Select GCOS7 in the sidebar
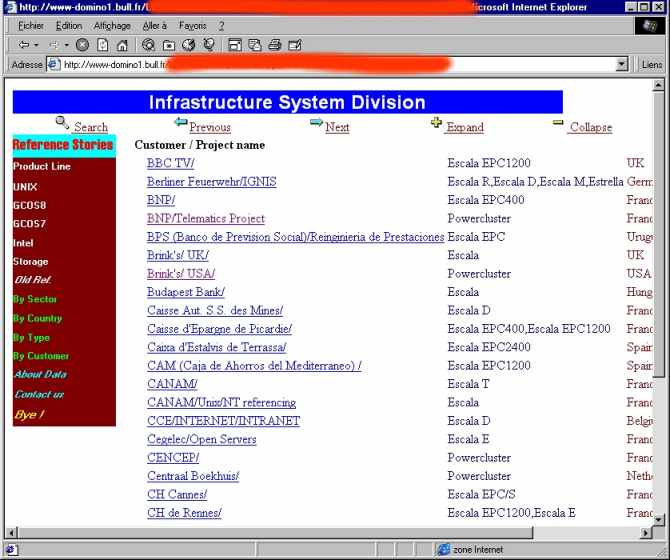Screen dimensions: 670x560 point(29,223)
